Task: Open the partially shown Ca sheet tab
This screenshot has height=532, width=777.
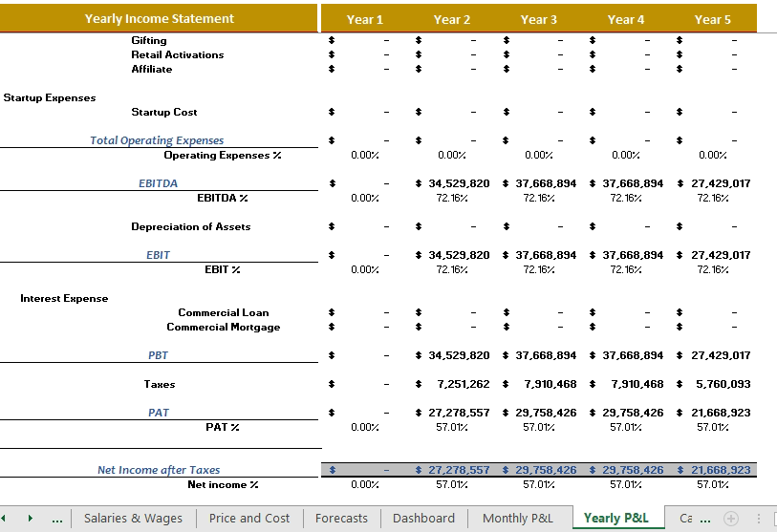Action: [x=686, y=518]
